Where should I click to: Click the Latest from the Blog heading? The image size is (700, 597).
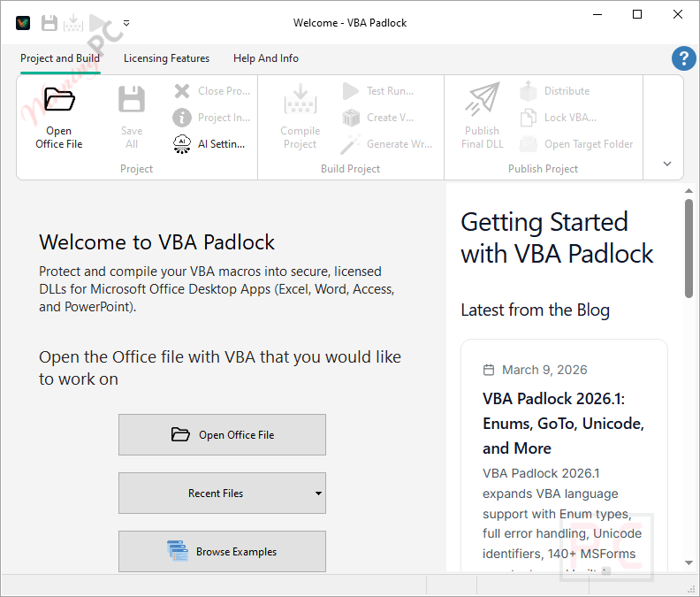(x=535, y=310)
